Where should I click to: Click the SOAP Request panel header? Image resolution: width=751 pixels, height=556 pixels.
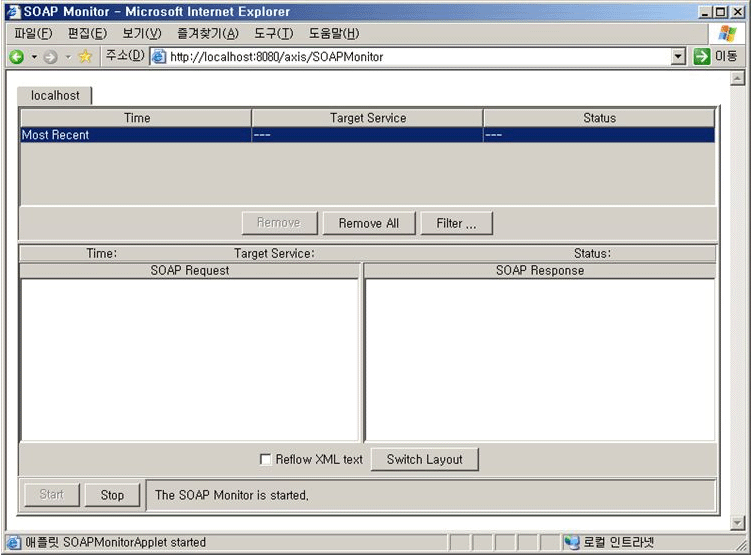(190, 271)
